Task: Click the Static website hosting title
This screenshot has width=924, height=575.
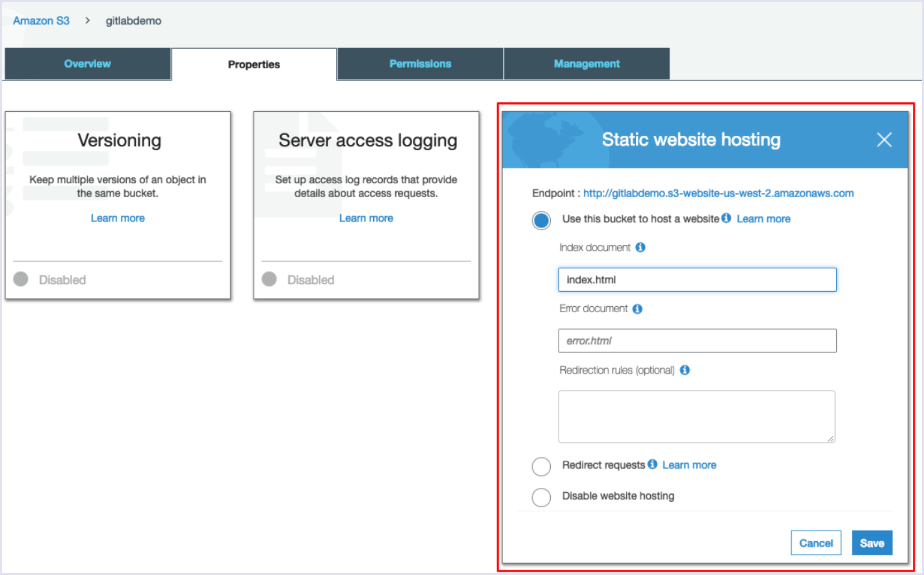Action: click(691, 139)
